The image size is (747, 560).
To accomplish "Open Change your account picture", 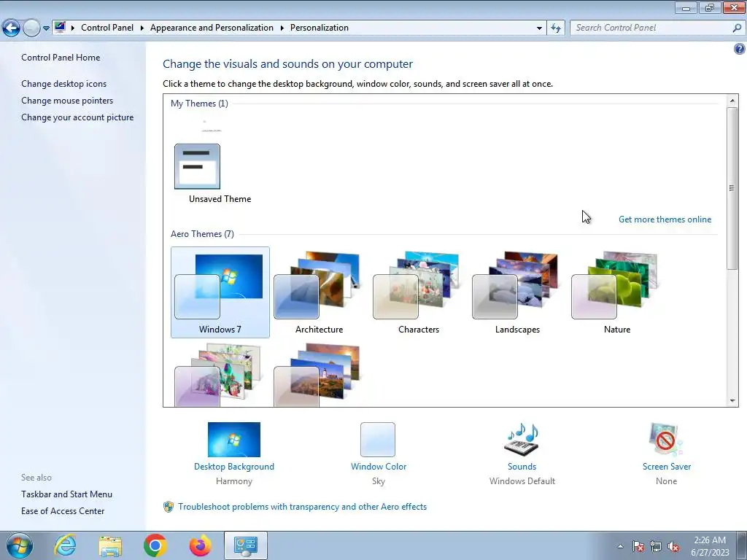I will pyautogui.click(x=77, y=117).
